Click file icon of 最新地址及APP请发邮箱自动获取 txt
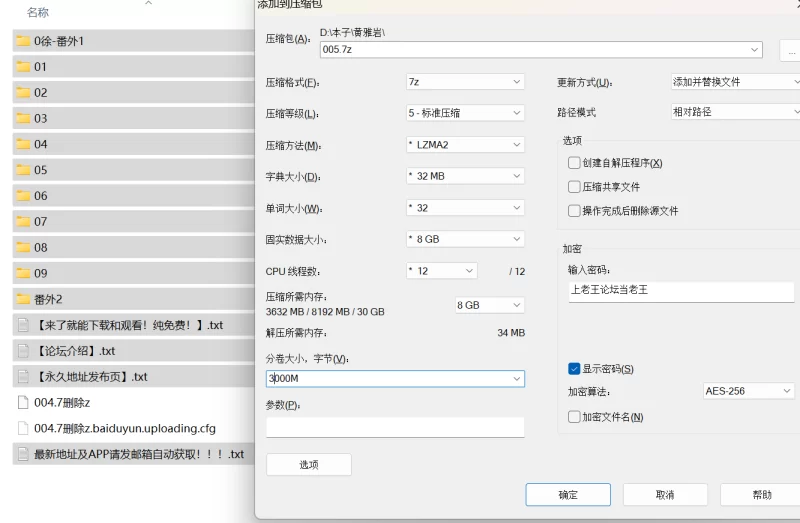This screenshot has width=800, height=523. click(23, 454)
